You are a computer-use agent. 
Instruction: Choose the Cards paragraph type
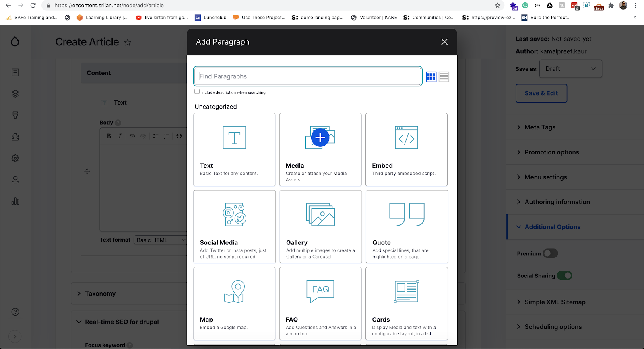[x=407, y=304]
